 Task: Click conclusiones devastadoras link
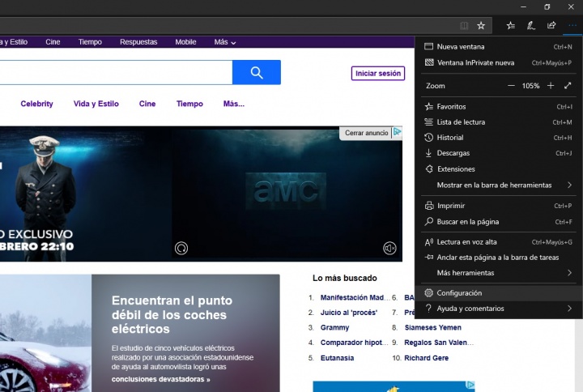[x=160, y=379]
